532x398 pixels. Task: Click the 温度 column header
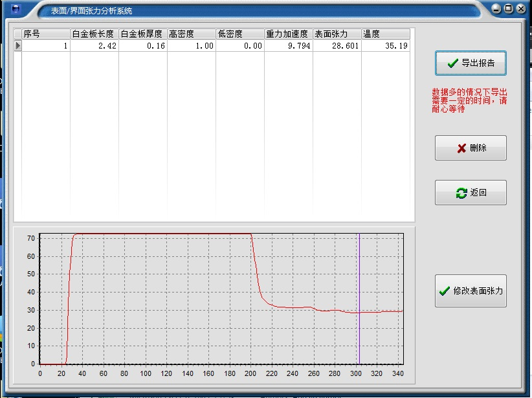tap(386, 34)
